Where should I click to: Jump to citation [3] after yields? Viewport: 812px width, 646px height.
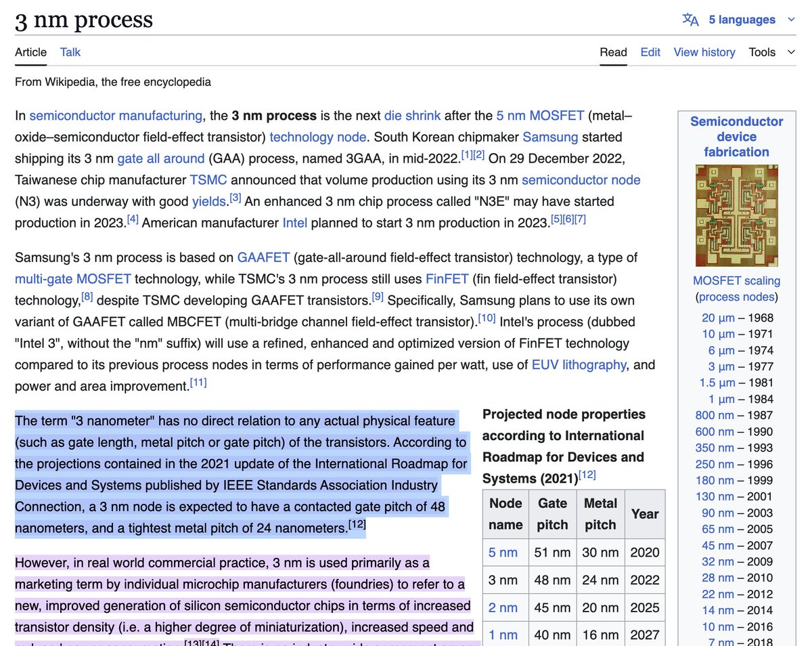click(x=235, y=198)
